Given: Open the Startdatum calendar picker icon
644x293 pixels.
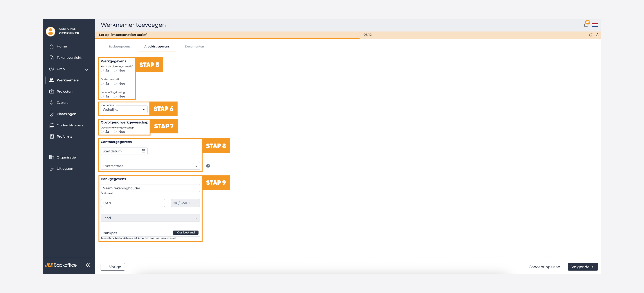Looking at the screenshot, I should pos(143,151).
